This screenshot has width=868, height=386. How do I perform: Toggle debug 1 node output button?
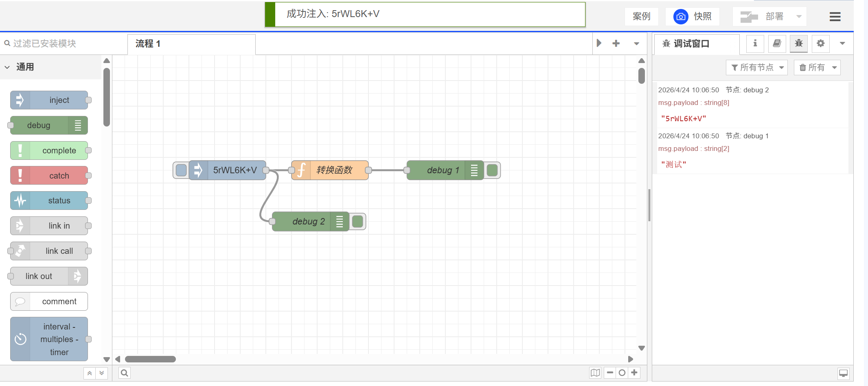click(492, 170)
